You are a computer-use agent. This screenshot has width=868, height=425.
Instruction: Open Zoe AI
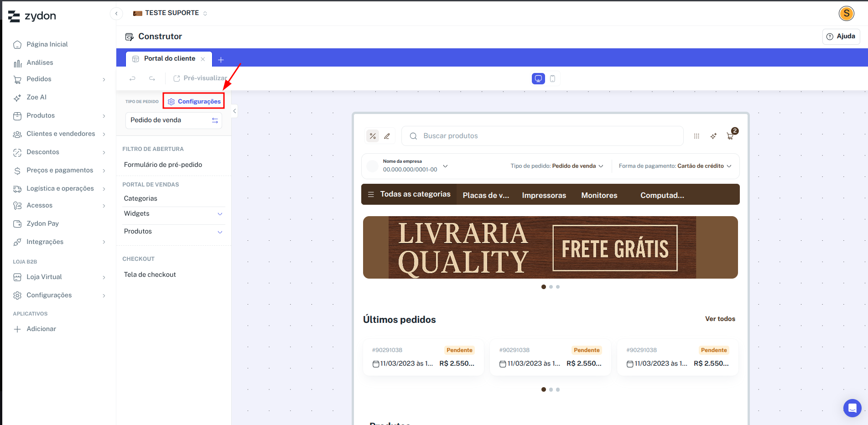click(x=36, y=97)
